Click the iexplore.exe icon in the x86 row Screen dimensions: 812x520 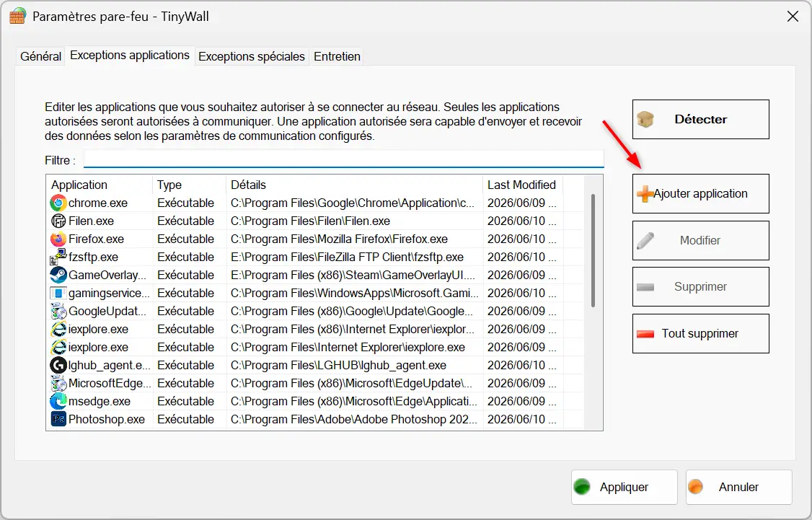point(58,330)
